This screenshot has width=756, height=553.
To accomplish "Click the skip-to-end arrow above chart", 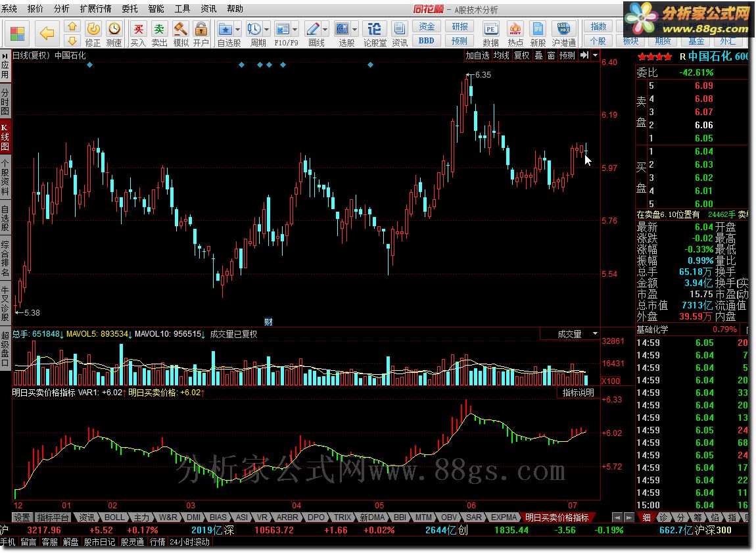I will coord(584,55).
